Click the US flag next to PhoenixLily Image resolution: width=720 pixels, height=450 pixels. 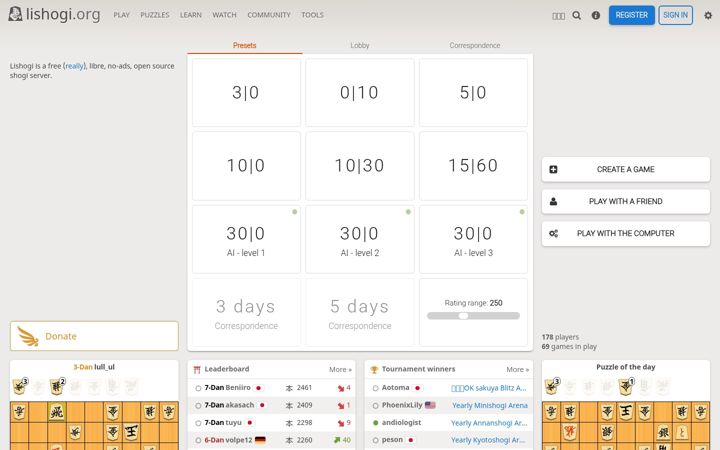point(430,405)
